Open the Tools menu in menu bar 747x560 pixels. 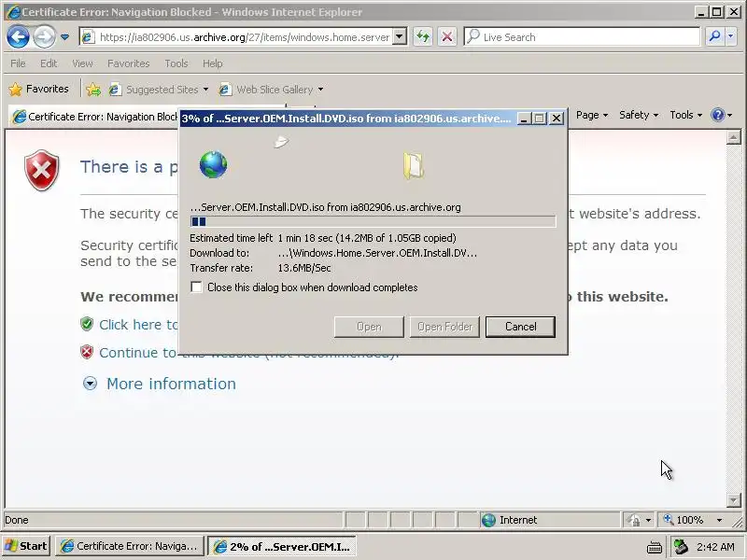(176, 63)
